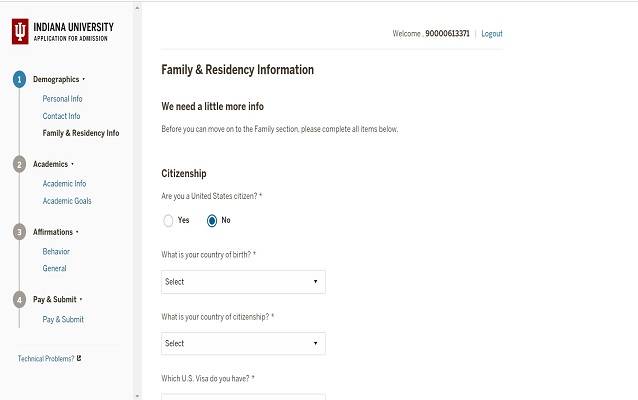
Task: Open the country of citizenship dropdown
Action: click(x=243, y=344)
